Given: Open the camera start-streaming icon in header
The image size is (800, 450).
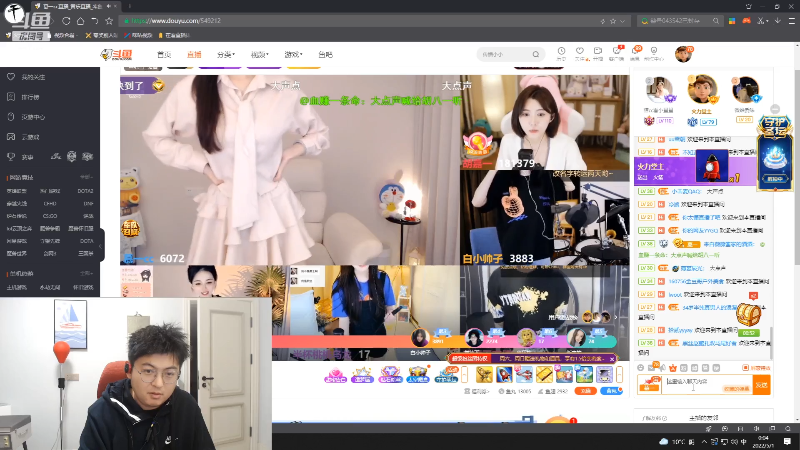Looking at the screenshot, I should [598, 53].
